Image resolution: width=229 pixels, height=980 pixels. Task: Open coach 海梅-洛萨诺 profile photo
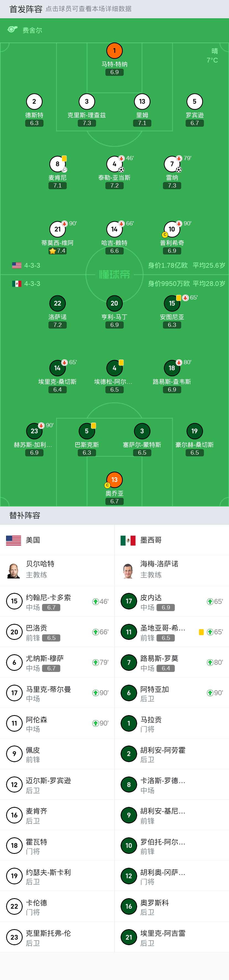[128, 570]
